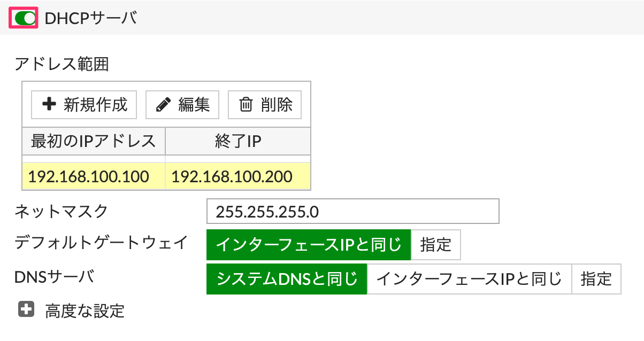Viewport: 644px width, 341px height.
Task: Click the 編集 button label
Action: (194, 104)
